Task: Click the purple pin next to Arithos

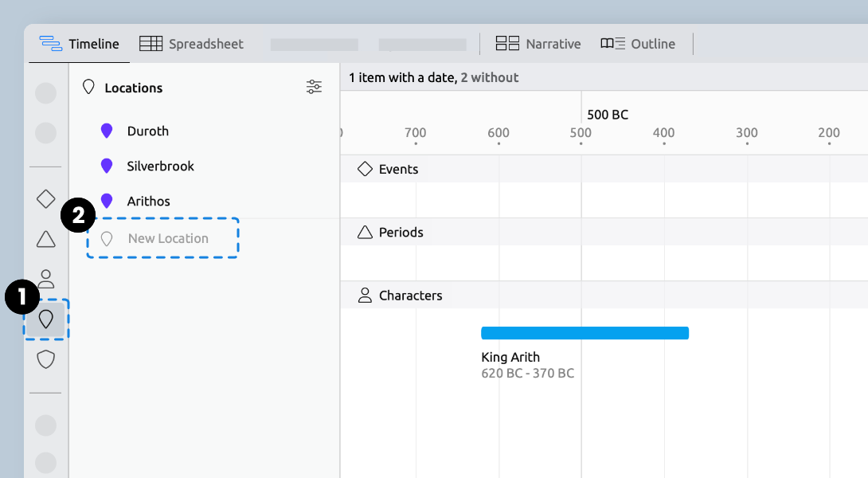Action: click(x=107, y=201)
